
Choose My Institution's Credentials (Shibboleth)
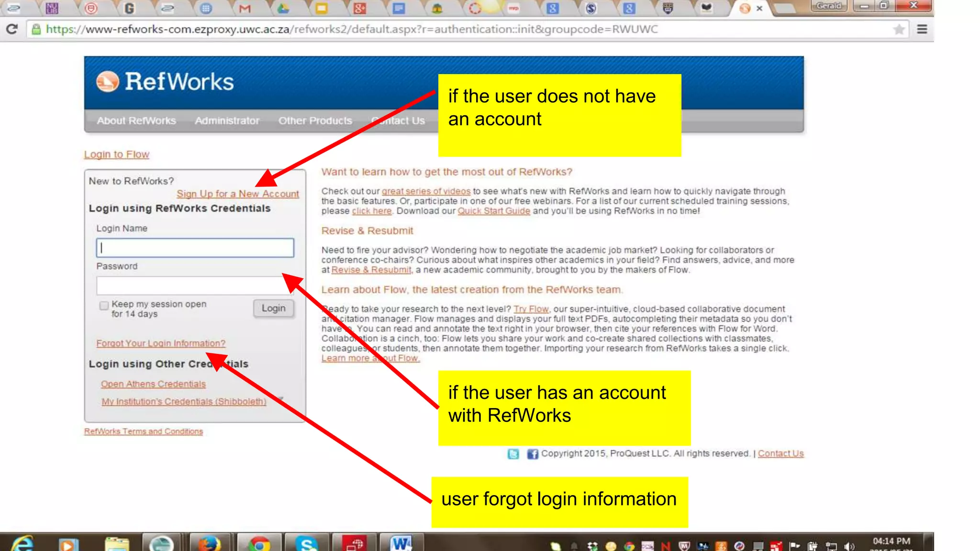[184, 402]
